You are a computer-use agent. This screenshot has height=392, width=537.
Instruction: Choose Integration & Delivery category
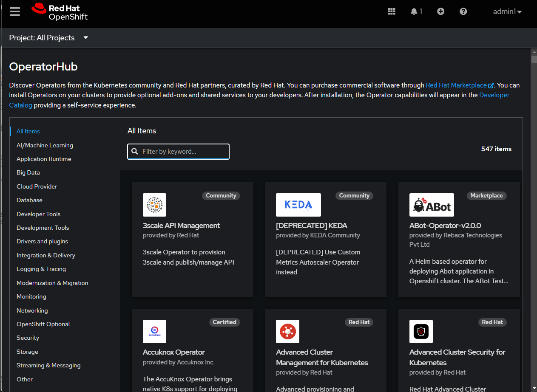coord(46,255)
